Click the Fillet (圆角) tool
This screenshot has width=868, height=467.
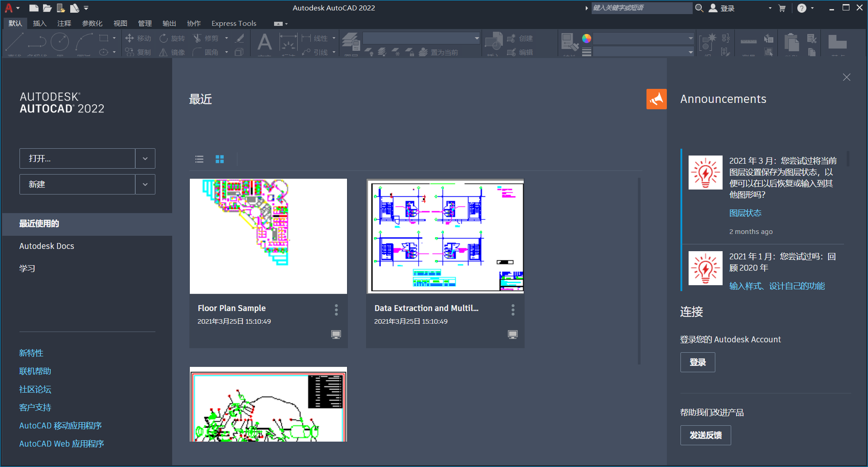tap(206, 52)
